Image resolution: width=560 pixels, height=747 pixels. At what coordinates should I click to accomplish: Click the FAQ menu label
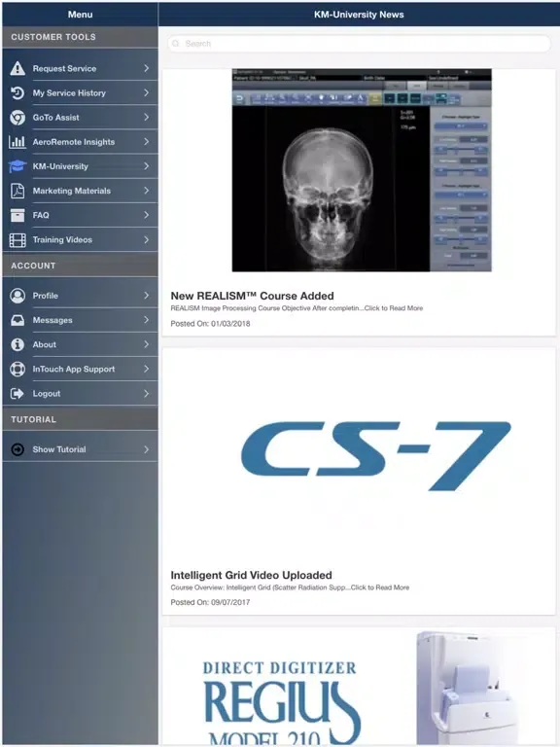pos(41,215)
